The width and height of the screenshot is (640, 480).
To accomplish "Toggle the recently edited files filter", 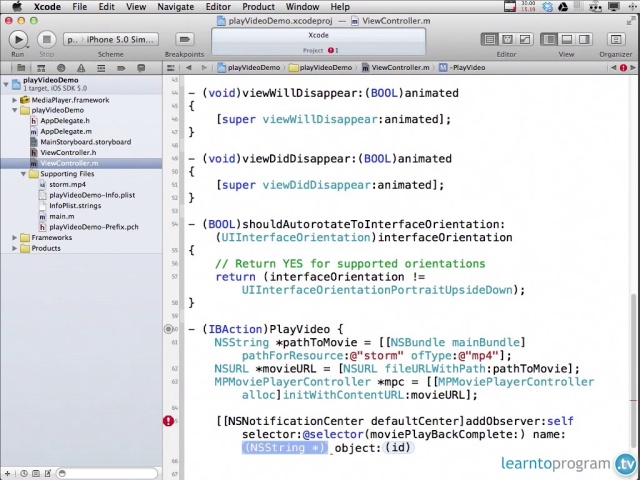I will click(x=24, y=473).
